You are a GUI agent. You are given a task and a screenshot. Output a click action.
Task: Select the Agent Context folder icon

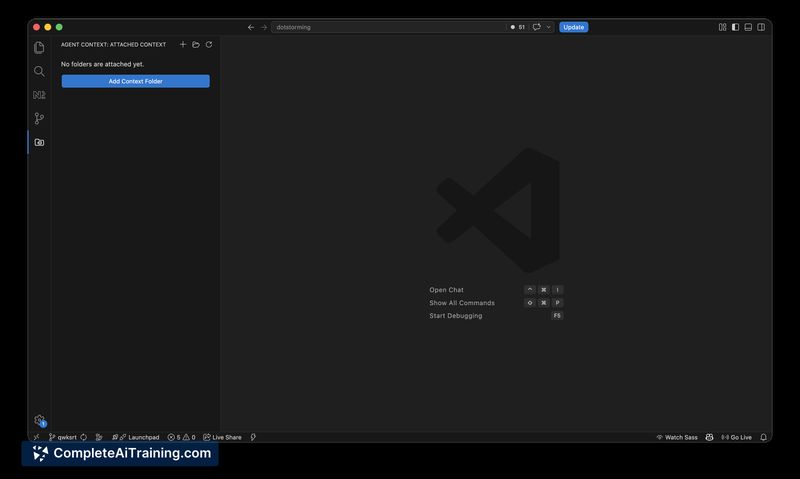pos(39,142)
